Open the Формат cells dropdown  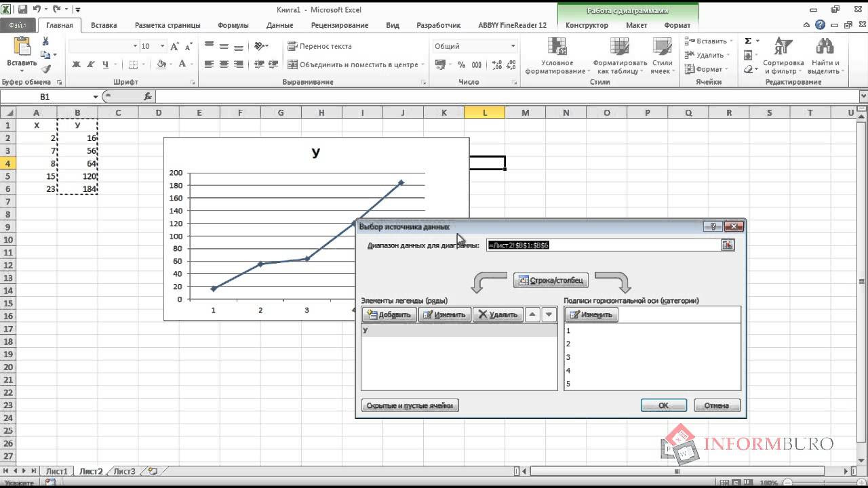tap(705, 69)
